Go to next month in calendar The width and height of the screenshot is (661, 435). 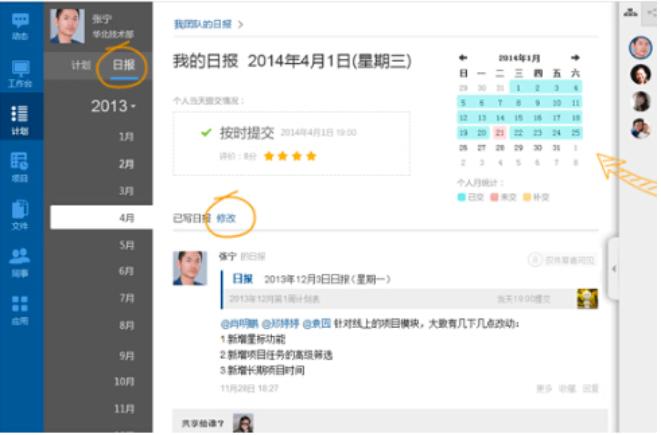coord(575,57)
